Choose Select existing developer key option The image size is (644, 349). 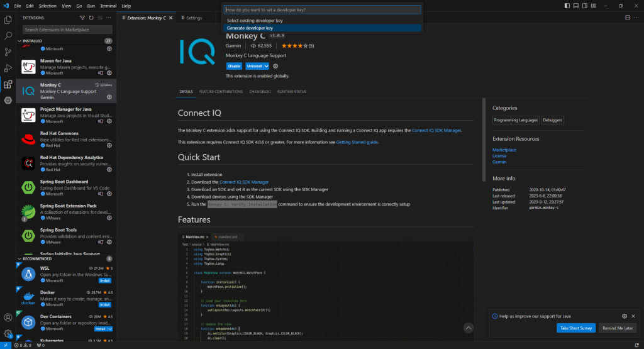(323, 21)
